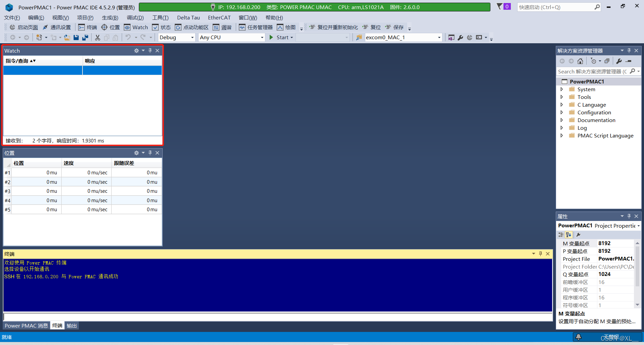The height and width of the screenshot is (345, 644).
Task: Click wrench Properties icon in solution explorer
Action: pos(619,61)
